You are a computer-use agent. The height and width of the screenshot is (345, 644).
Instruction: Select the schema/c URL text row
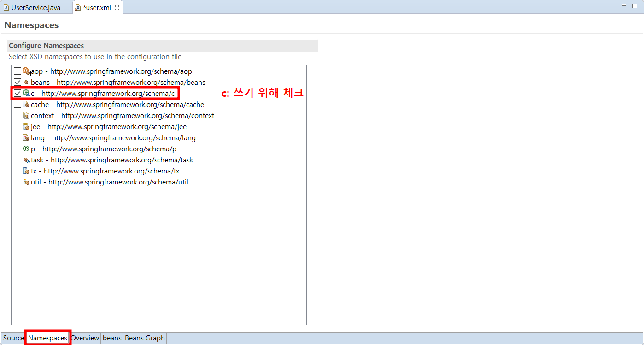[x=103, y=94]
